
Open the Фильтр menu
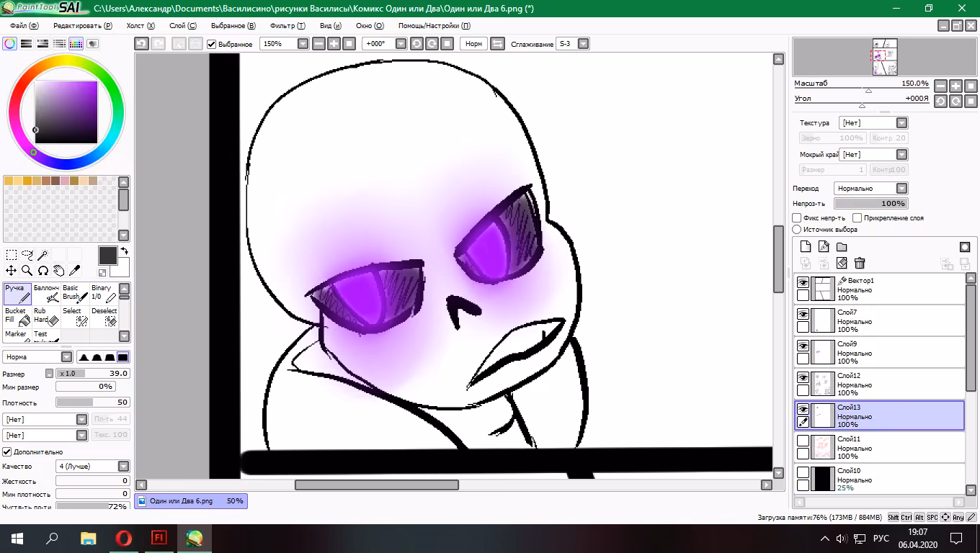click(x=288, y=25)
